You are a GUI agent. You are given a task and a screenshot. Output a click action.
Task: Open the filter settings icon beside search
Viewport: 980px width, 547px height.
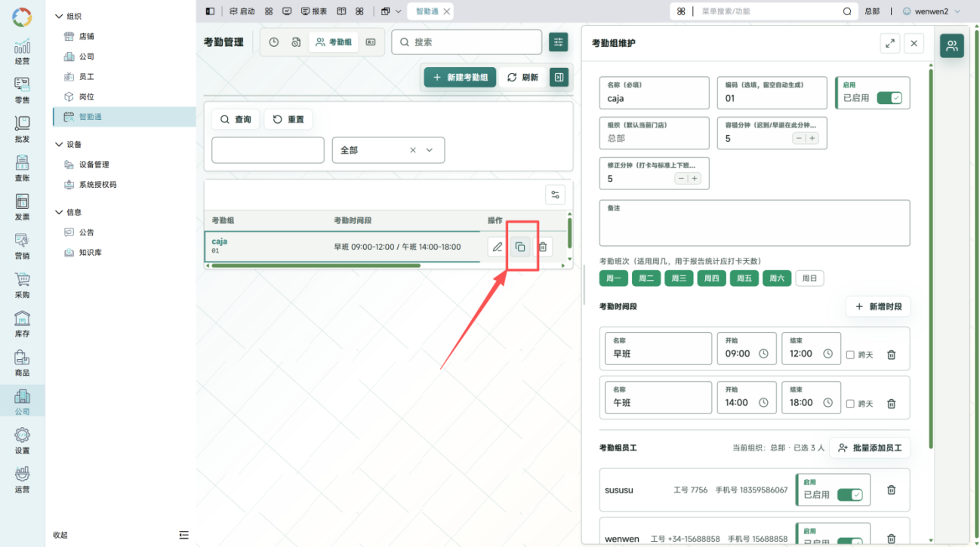coord(559,42)
